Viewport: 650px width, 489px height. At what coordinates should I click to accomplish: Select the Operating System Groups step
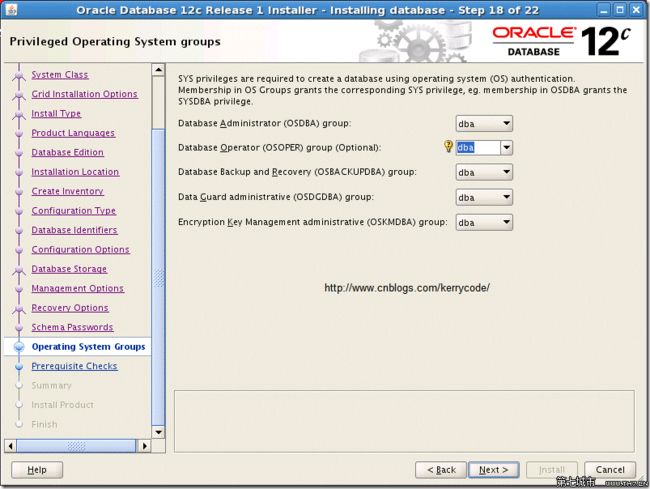tap(88, 347)
